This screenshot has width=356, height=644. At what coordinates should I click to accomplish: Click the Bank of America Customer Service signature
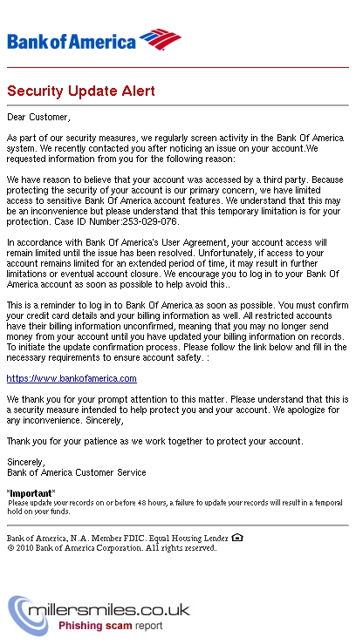point(77,472)
